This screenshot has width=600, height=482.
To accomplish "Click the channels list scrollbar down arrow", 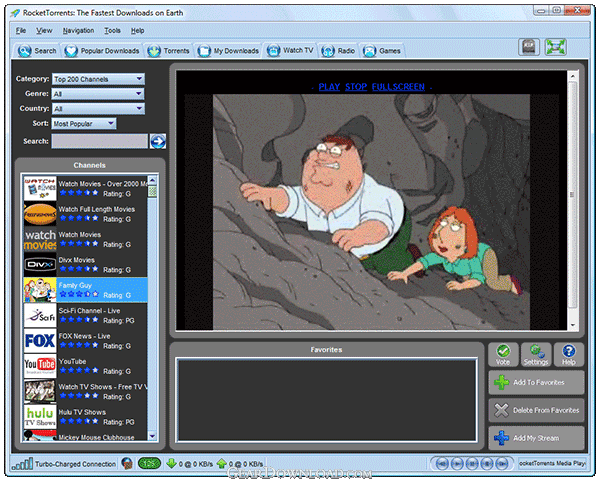I will click(152, 436).
